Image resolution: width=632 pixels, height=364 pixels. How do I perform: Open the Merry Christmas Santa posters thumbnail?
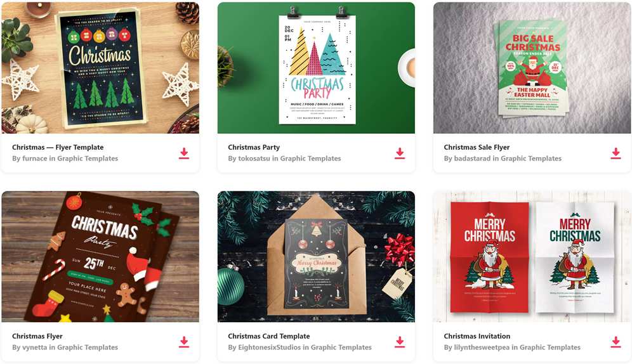[x=532, y=256]
